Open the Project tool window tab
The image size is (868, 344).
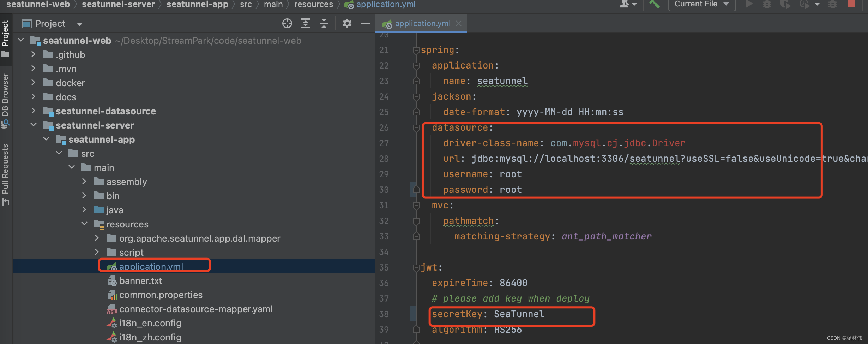[5, 39]
